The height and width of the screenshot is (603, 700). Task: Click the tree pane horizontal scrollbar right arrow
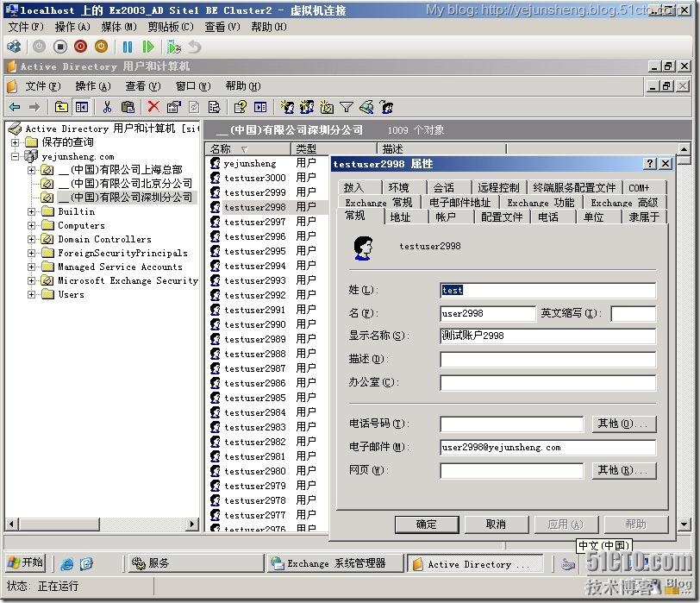pyautogui.click(x=192, y=524)
